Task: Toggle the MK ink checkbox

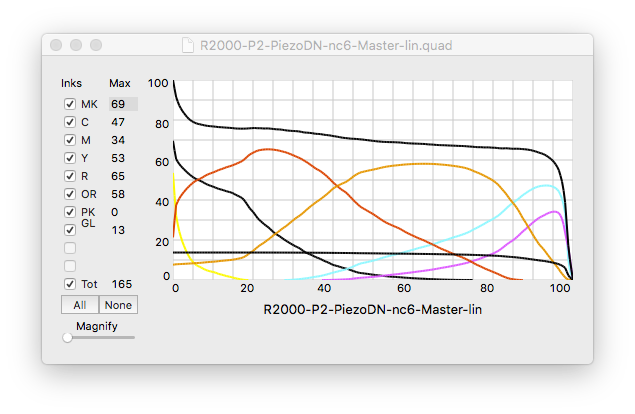Action: pos(70,104)
